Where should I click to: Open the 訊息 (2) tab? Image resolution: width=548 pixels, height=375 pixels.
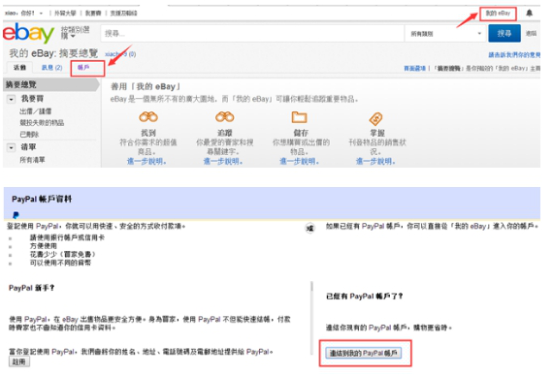pyautogui.click(x=52, y=67)
